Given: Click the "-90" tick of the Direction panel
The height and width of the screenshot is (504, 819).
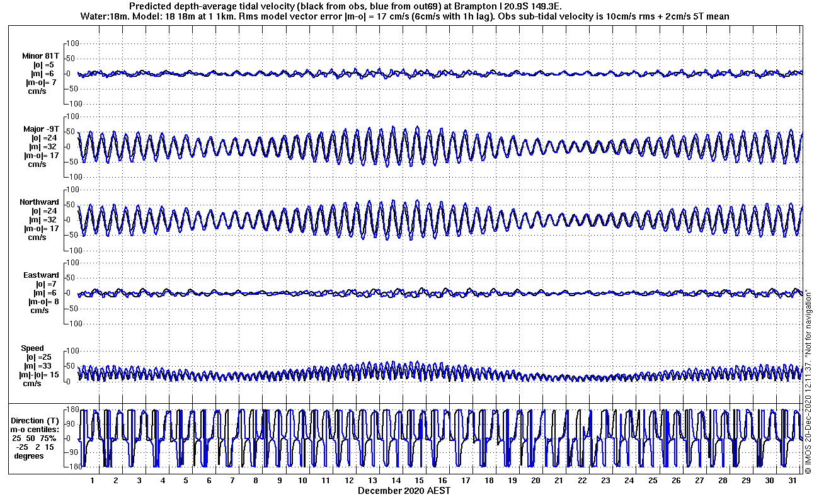Looking at the screenshot, I should [72, 453].
